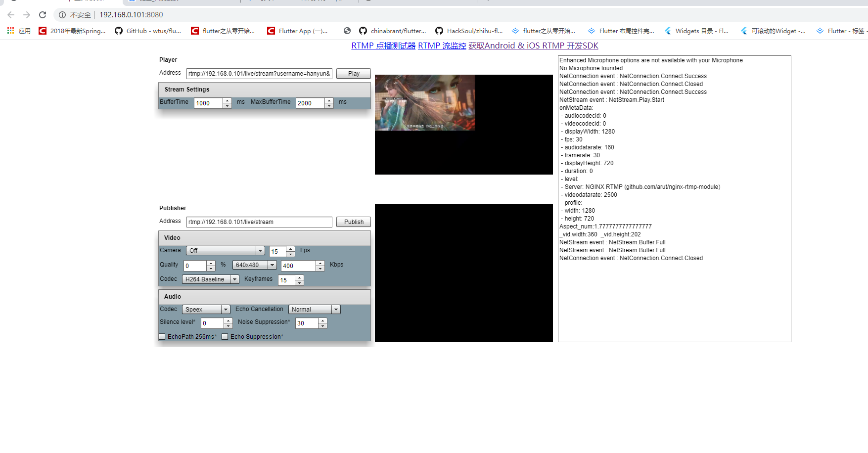Image resolution: width=868 pixels, height=453 pixels.
Task: Focus the Publisher address field
Action: [x=259, y=222]
